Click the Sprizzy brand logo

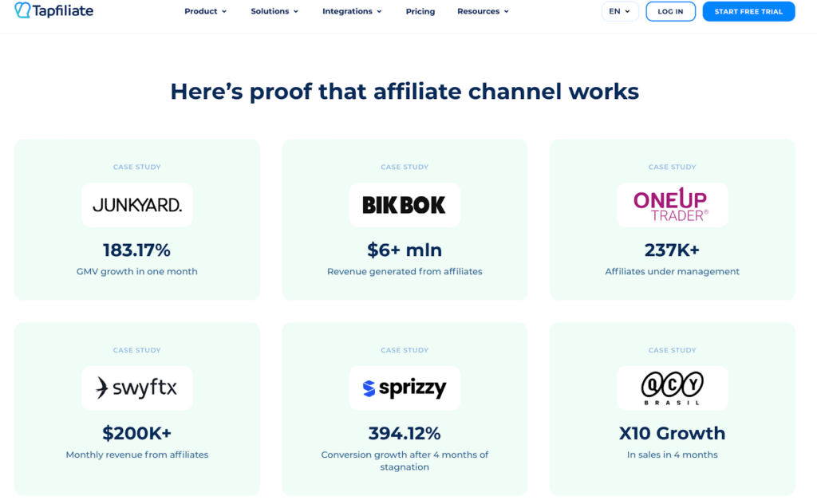click(405, 388)
